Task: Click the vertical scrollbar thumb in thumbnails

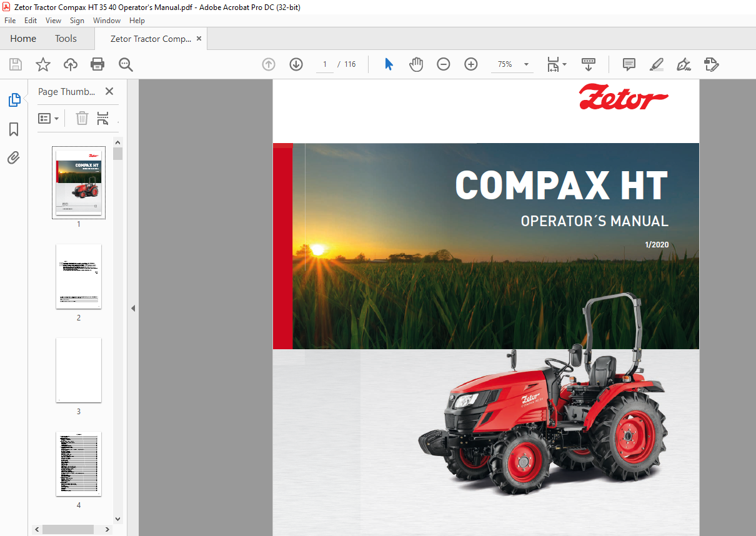Action: tap(118, 154)
